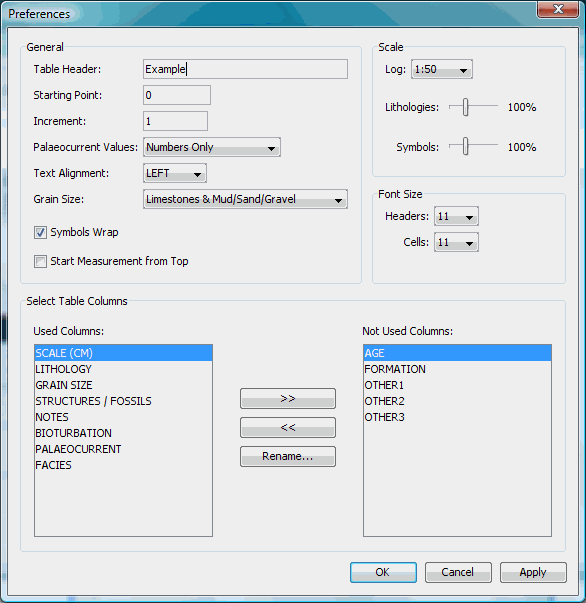The width and height of the screenshot is (586, 603).
Task: Open Headers font size dropdown
Action: 456,216
